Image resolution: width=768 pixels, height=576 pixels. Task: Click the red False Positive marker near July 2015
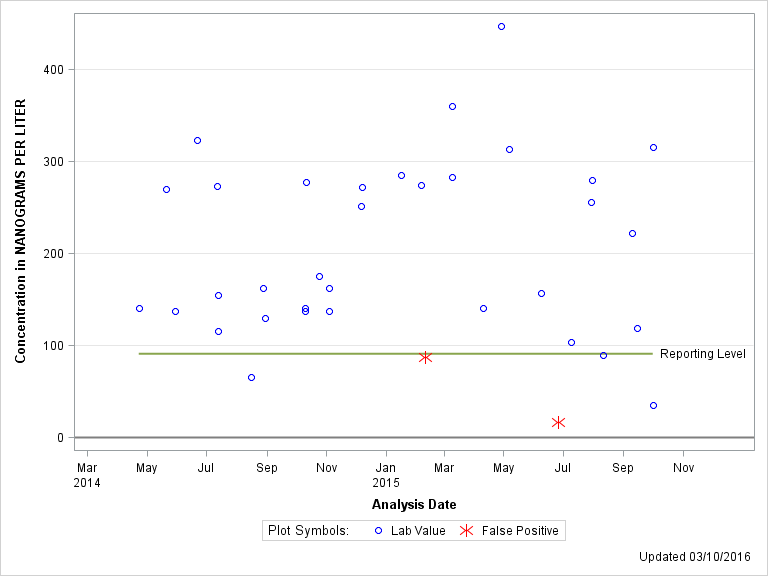click(558, 423)
